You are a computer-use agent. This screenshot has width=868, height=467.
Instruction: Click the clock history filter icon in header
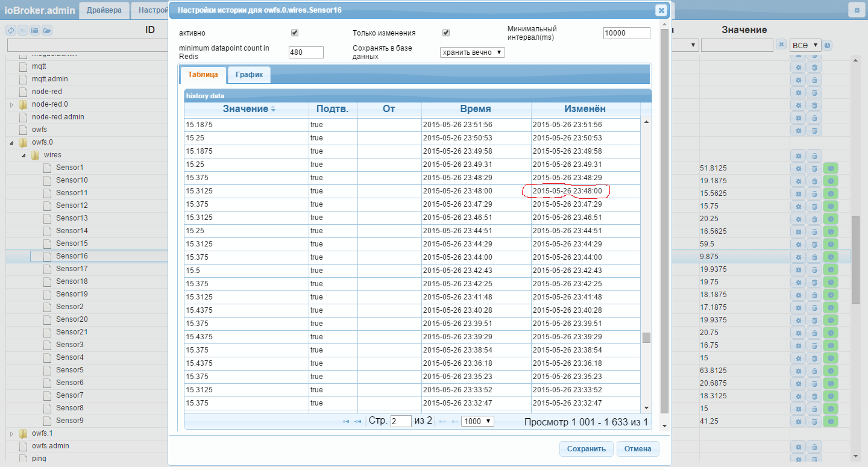pos(828,45)
